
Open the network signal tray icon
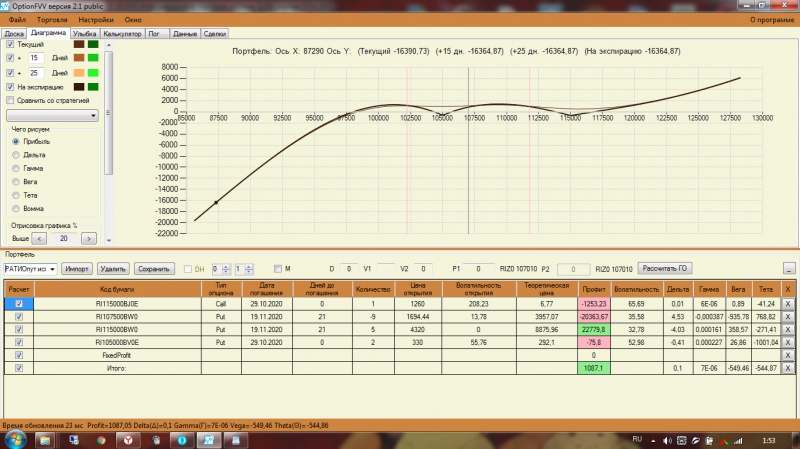tap(738, 440)
